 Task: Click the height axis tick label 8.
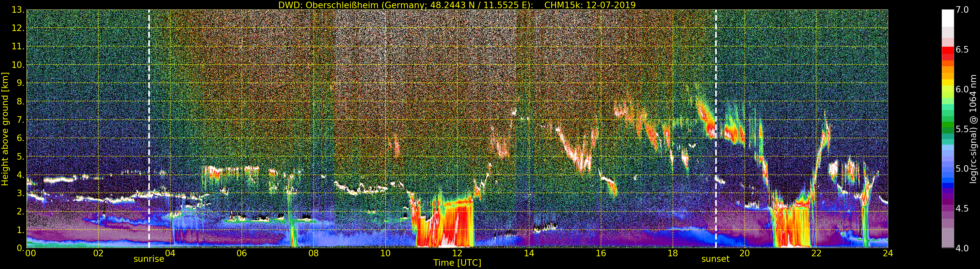(21, 102)
